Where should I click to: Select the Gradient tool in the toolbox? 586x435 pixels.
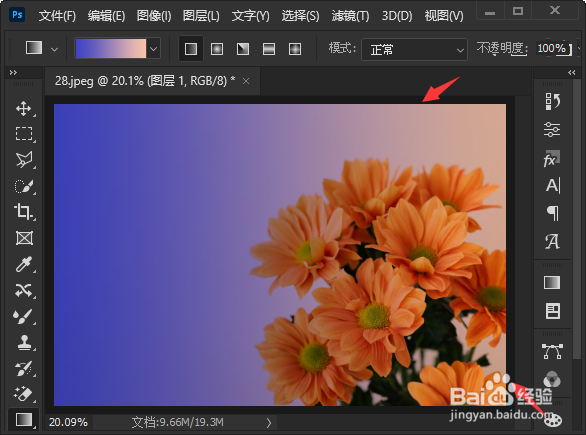click(24, 420)
